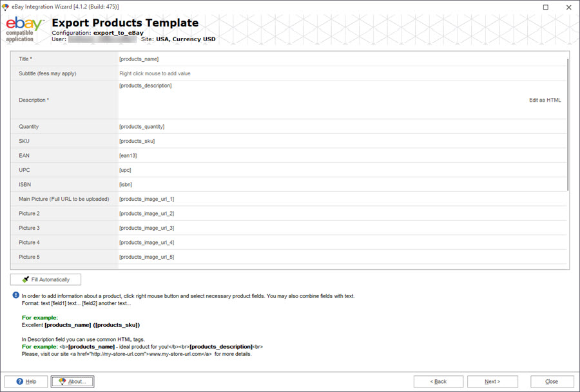Select the Quantity field value
This screenshot has height=392, width=580.
click(342, 127)
